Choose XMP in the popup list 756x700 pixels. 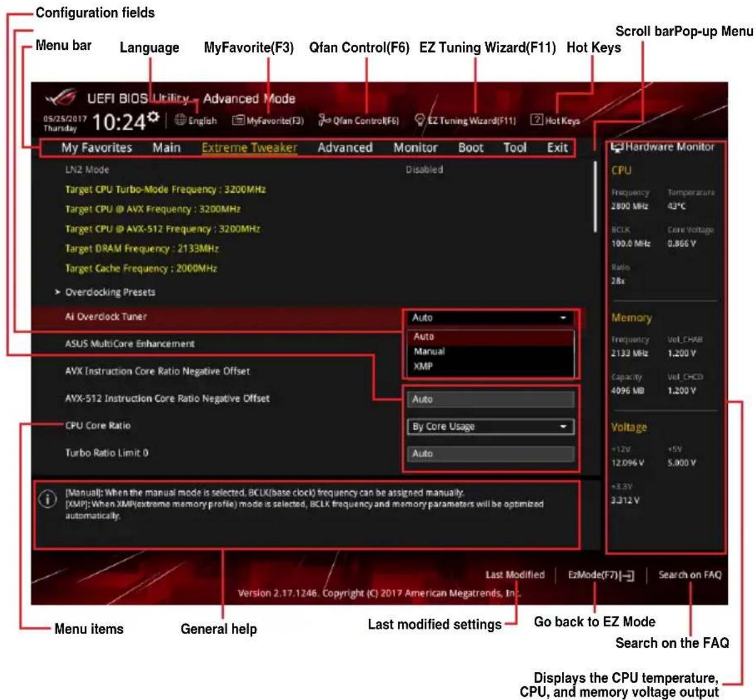pos(490,367)
